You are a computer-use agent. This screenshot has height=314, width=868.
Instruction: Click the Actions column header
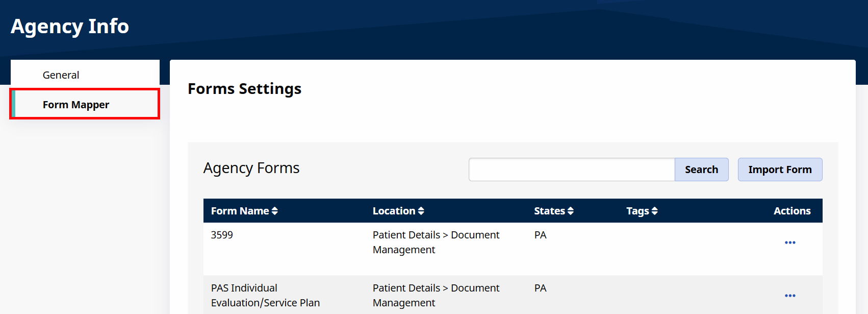point(792,211)
